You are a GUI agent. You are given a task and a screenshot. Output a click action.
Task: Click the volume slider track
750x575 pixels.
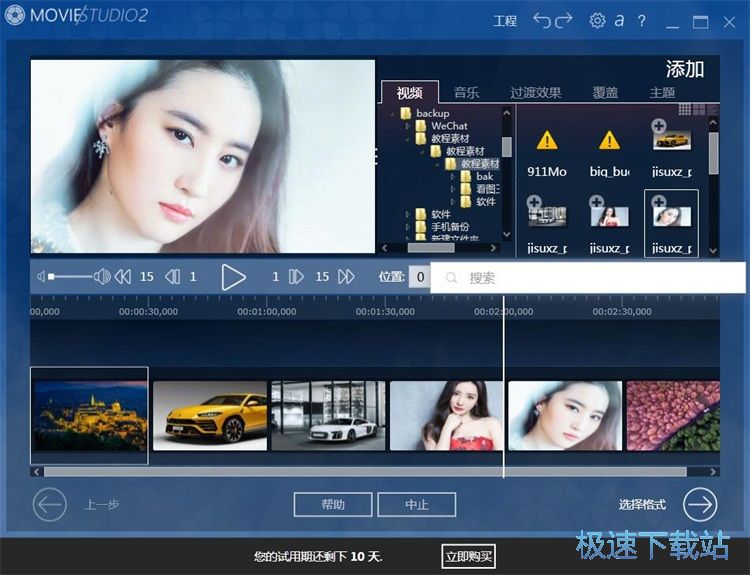tap(70, 276)
